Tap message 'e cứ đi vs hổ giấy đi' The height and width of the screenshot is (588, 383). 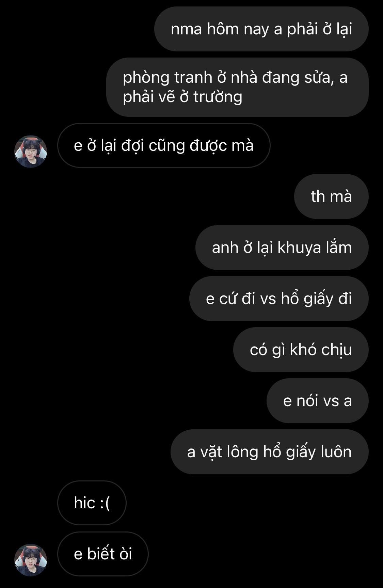point(279,299)
